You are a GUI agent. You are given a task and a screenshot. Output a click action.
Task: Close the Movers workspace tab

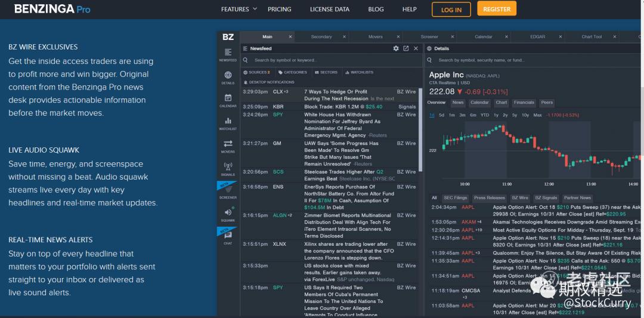(398, 36)
